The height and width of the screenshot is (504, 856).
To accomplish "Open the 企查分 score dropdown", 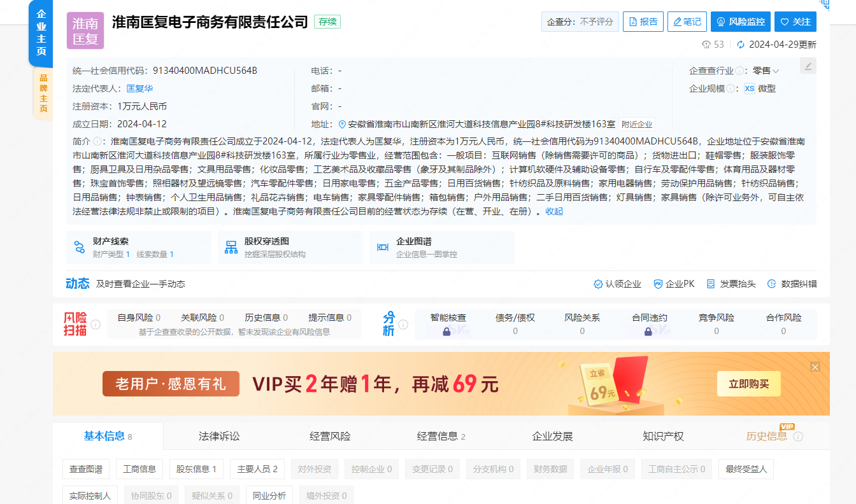I will coord(580,21).
